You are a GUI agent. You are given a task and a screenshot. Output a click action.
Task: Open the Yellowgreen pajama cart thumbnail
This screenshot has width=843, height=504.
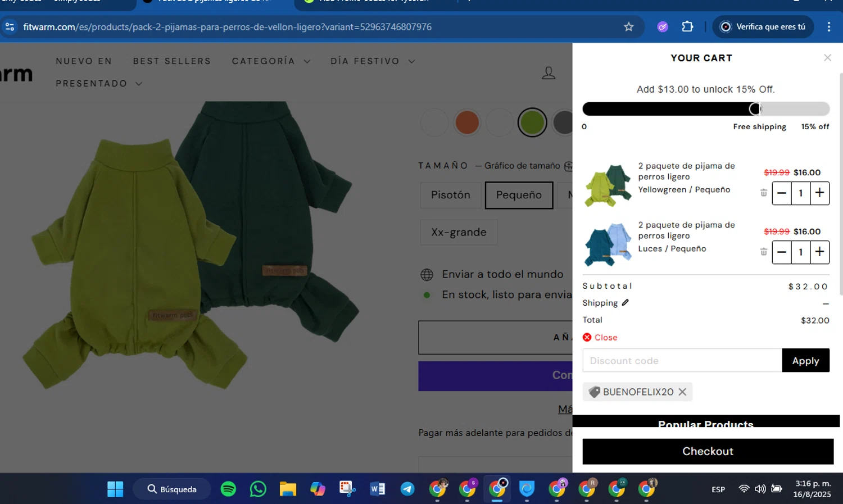(608, 185)
